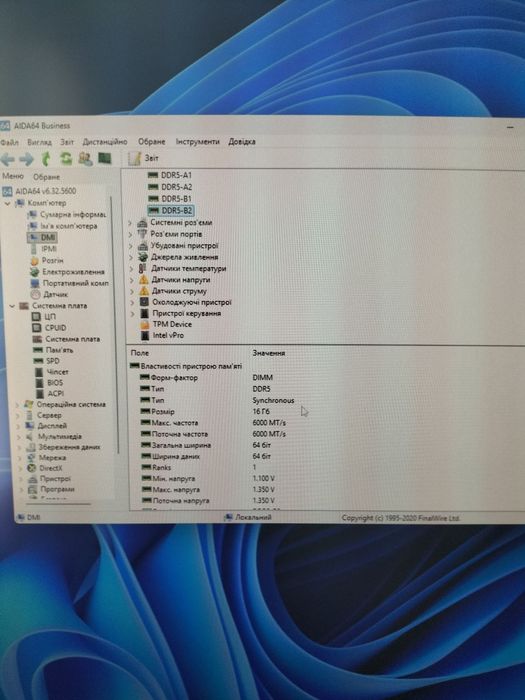Select the DDR5-A2 memory slot
Image resolution: width=525 pixels, height=700 pixels.
pyautogui.click(x=170, y=187)
